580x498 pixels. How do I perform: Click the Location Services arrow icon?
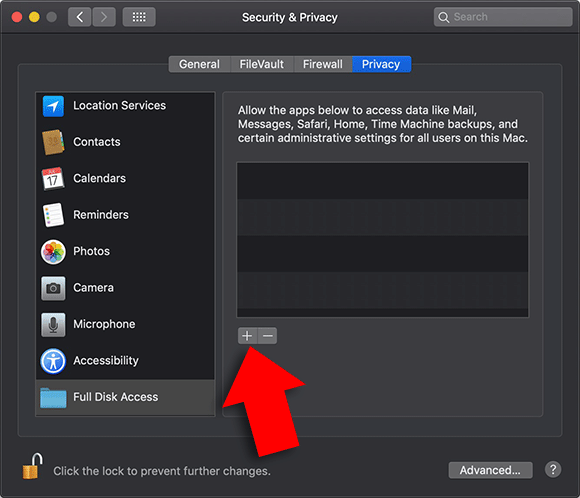coord(53,106)
